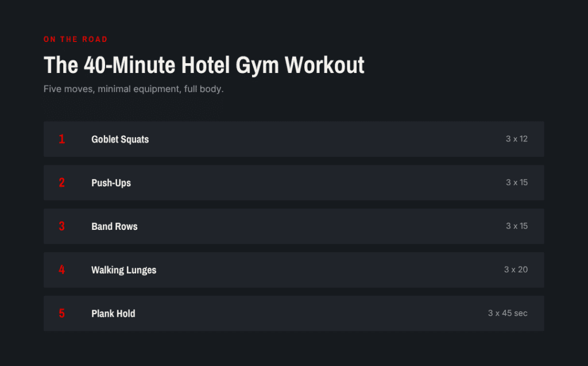The image size is (588, 366).
Task: Click the red number 5 badge
Action: click(x=62, y=314)
